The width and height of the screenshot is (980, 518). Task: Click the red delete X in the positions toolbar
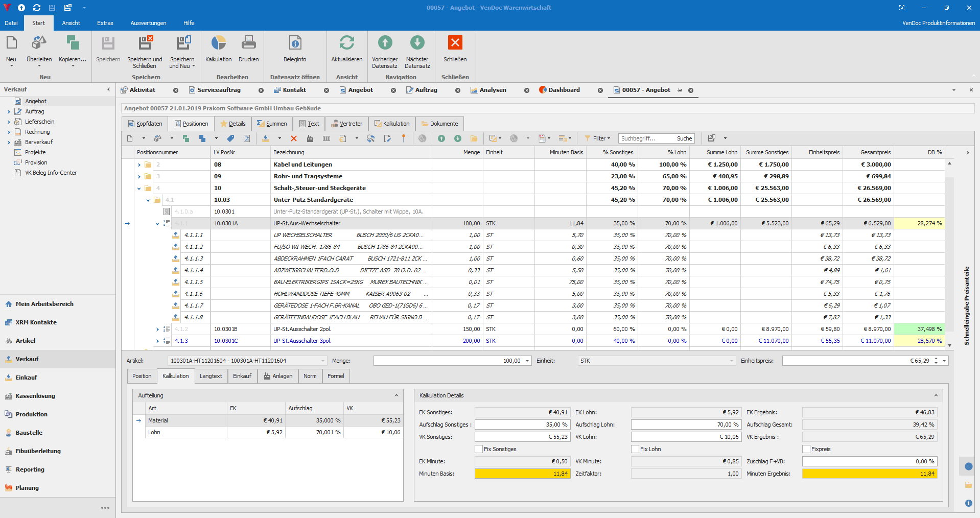click(294, 138)
